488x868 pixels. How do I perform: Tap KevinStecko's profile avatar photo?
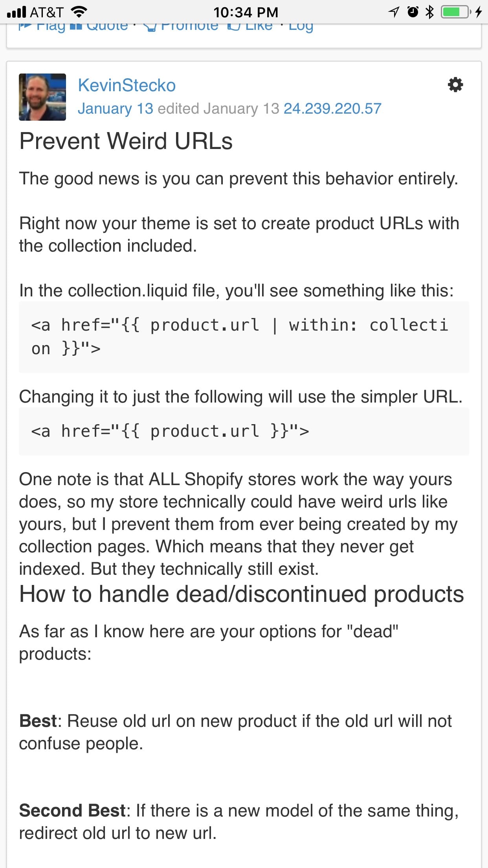(42, 97)
